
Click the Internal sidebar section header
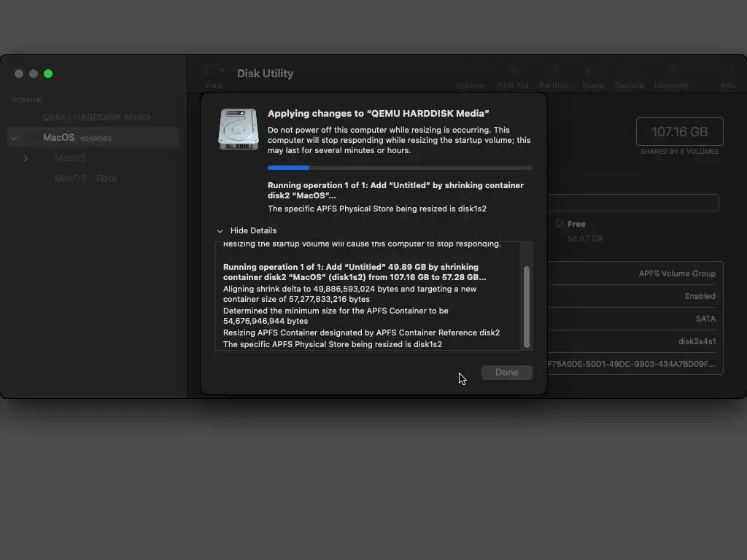[x=27, y=99]
